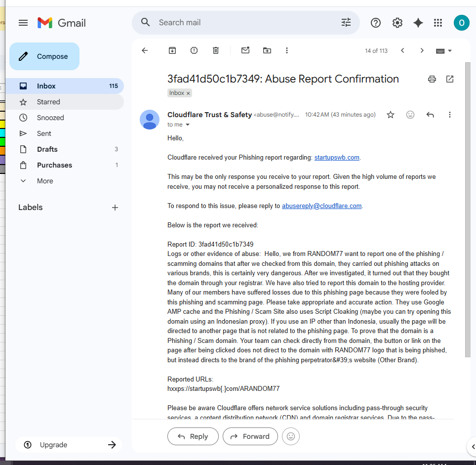This screenshot has width=476, height=465.
Task: Open input tools dropdown arrow
Action: (450, 51)
